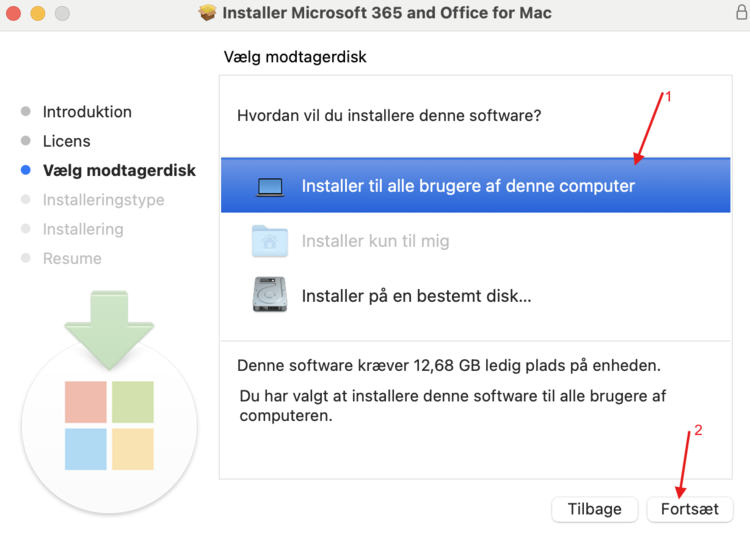Choose the "Installer kun til mig" option
750x534 pixels.
click(x=376, y=241)
